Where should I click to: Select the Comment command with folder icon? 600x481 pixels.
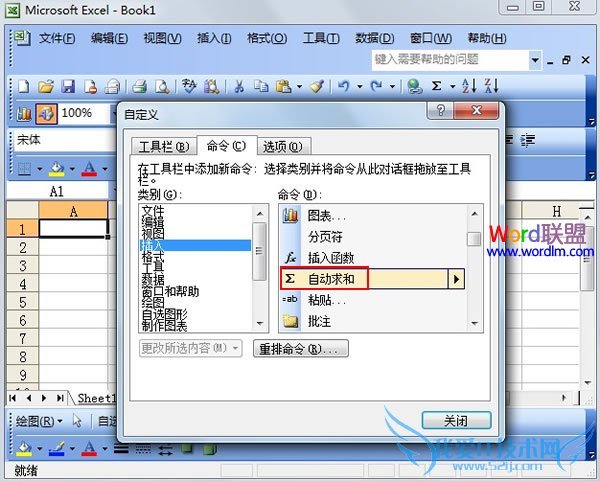(x=374, y=321)
